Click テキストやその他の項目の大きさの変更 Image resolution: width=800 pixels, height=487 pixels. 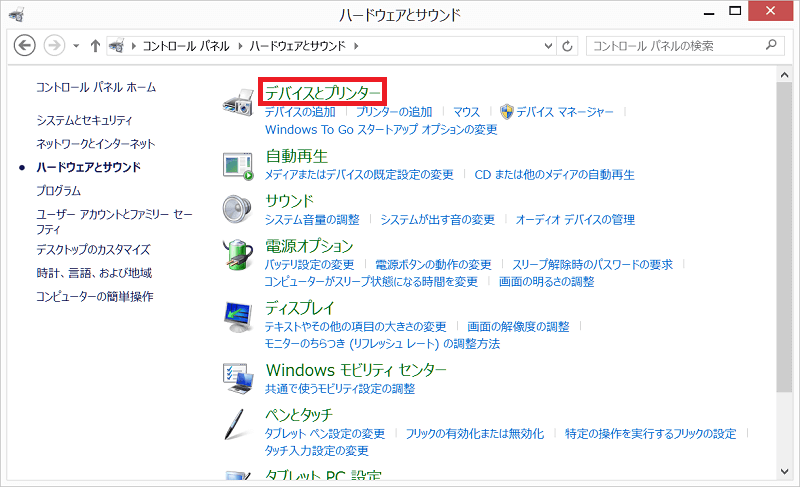[x=355, y=326]
